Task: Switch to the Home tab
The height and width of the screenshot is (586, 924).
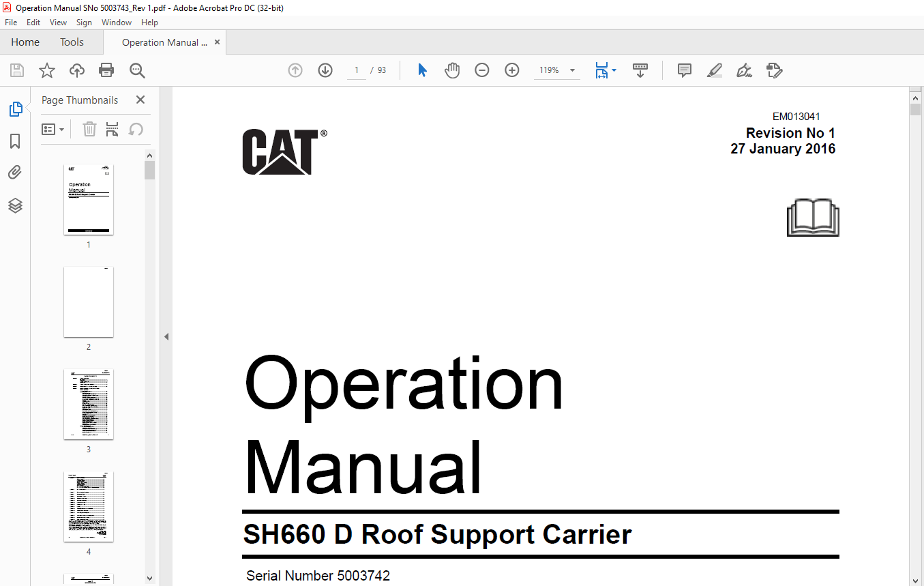Action: (25, 42)
